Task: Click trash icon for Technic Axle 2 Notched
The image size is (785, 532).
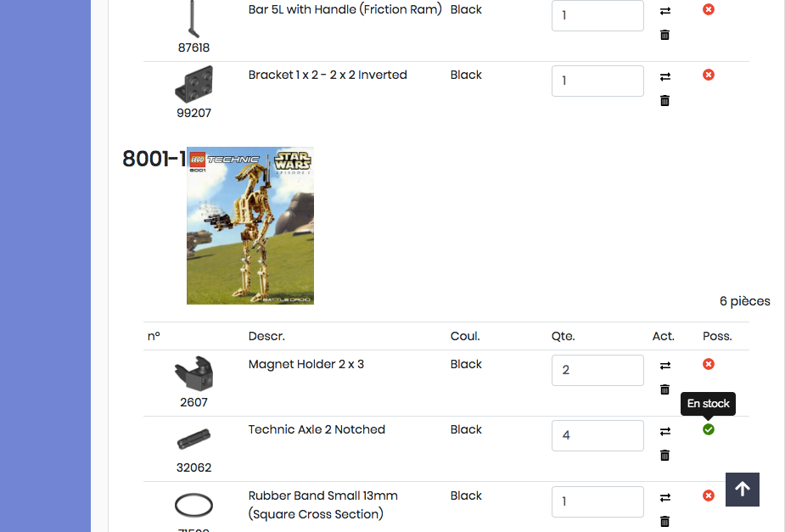Action: (664, 456)
